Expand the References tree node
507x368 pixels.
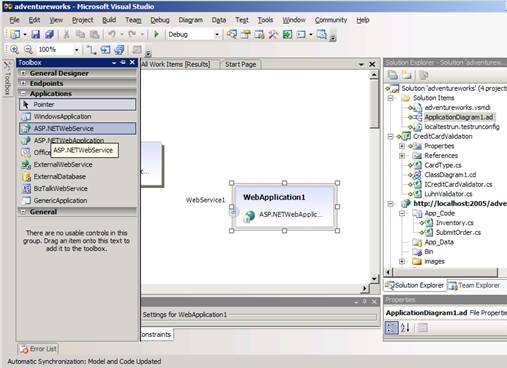402,156
